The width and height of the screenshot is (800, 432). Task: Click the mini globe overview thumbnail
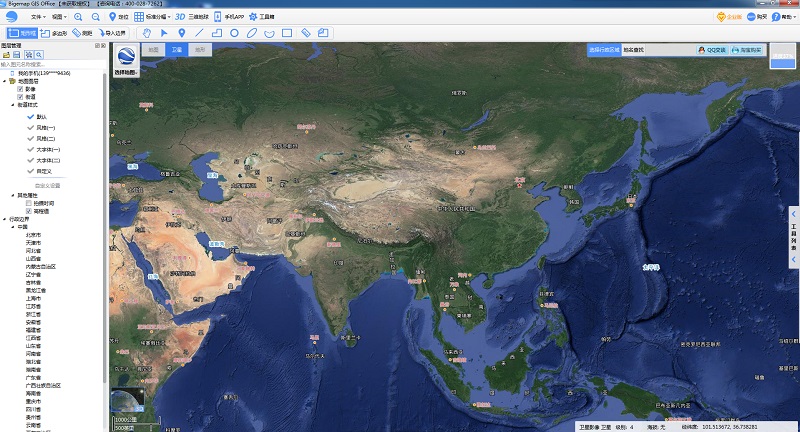click(x=128, y=401)
